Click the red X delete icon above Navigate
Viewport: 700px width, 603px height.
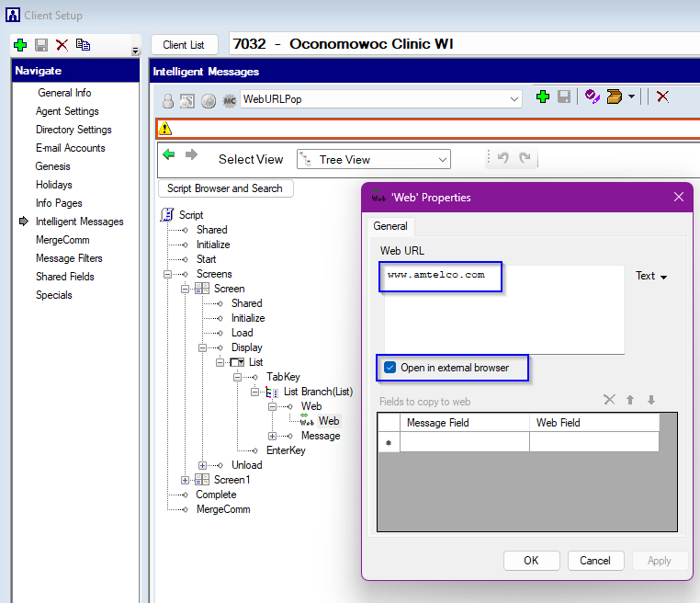tap(62, 45)
